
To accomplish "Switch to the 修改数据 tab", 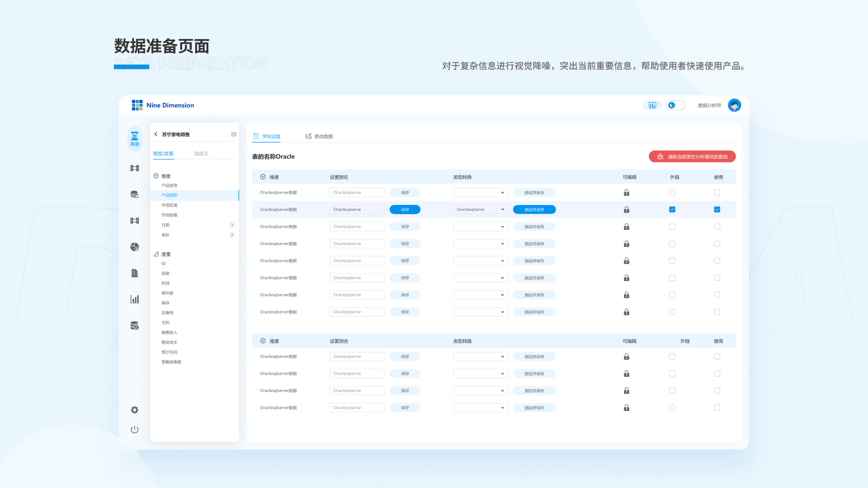I will click(319, 136).
